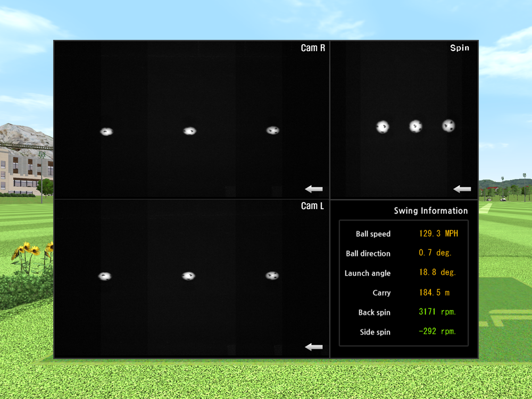The height and width of the screenshot is (399, 532).
Task: Select the middle ball in Cam R view
Action: coord(190,131)
